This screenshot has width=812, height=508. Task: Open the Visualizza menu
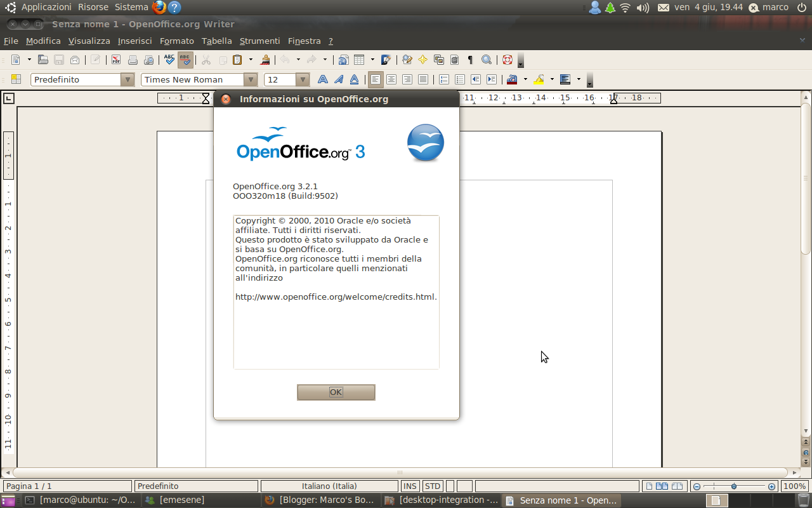point(89,41)
